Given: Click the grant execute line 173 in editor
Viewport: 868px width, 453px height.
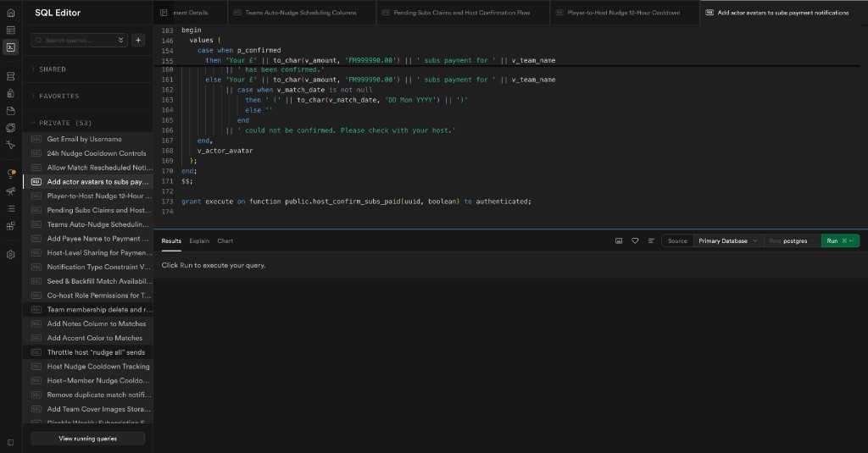Looking at the screenshot, I should pos(356,202).
